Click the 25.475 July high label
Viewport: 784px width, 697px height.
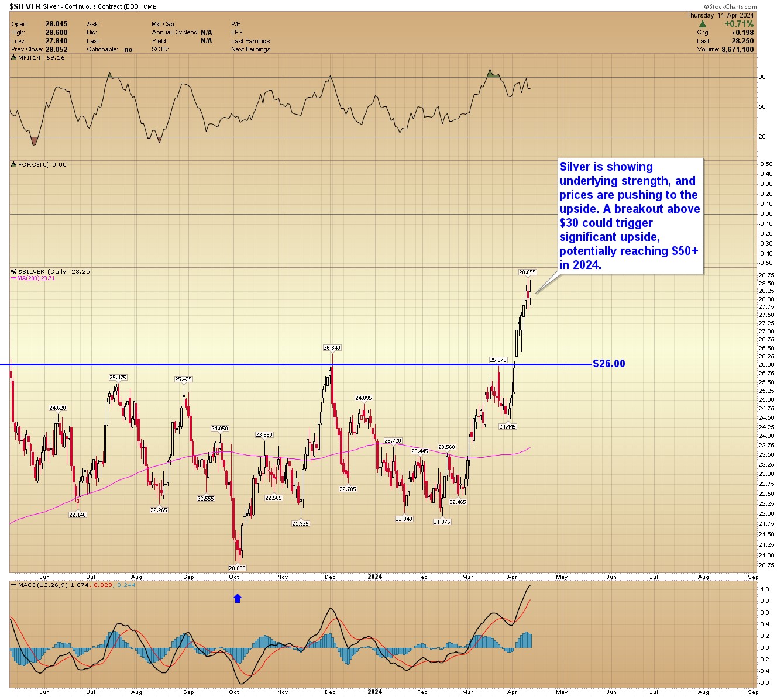click(118, 378)
